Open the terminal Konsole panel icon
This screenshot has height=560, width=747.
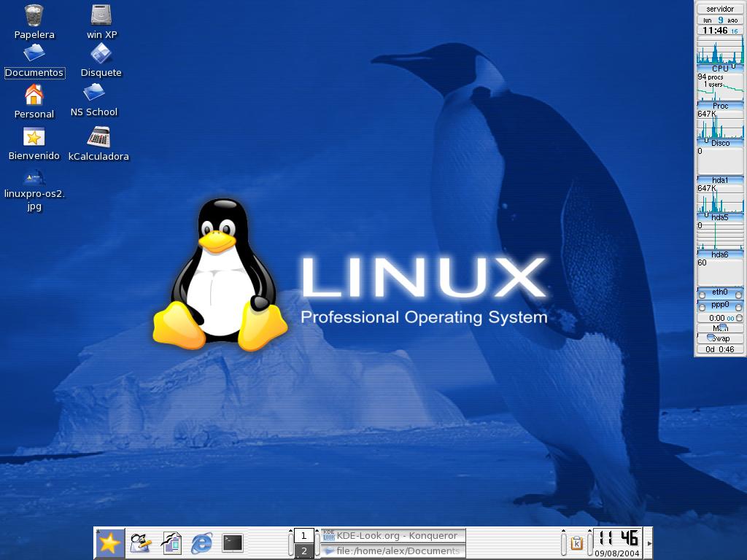click(x=233, y=542)
